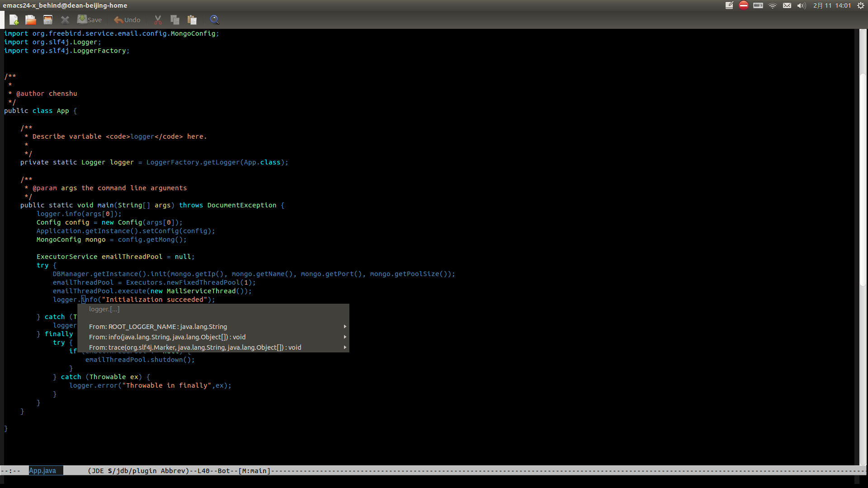
Task: Click the [M:main] method indicator in mode line
Action: coord(255,471)
